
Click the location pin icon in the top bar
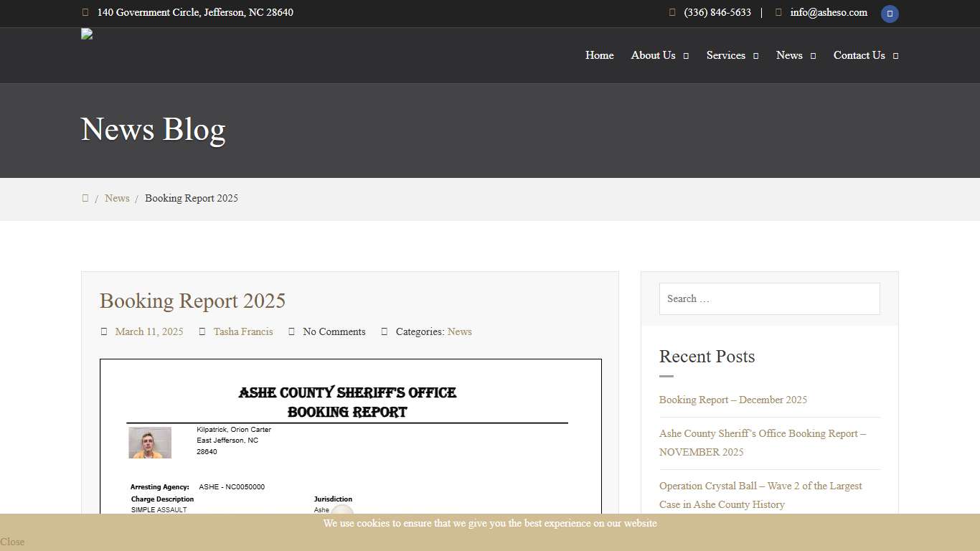(x=85, y=12)
